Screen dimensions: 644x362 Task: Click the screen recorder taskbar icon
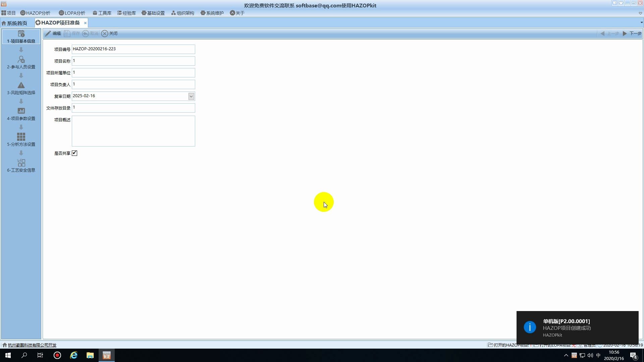pyautogui.click(x=57, y=355)
